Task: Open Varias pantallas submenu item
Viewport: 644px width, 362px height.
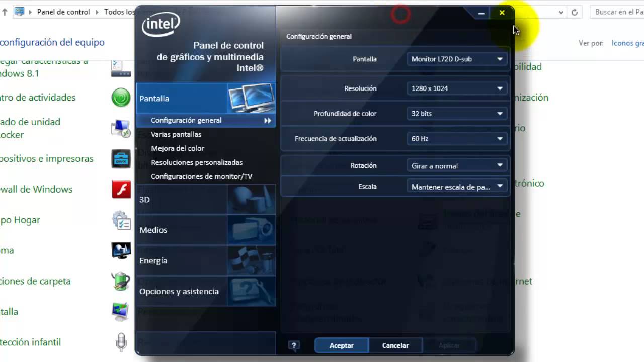Action: point(176,134)
